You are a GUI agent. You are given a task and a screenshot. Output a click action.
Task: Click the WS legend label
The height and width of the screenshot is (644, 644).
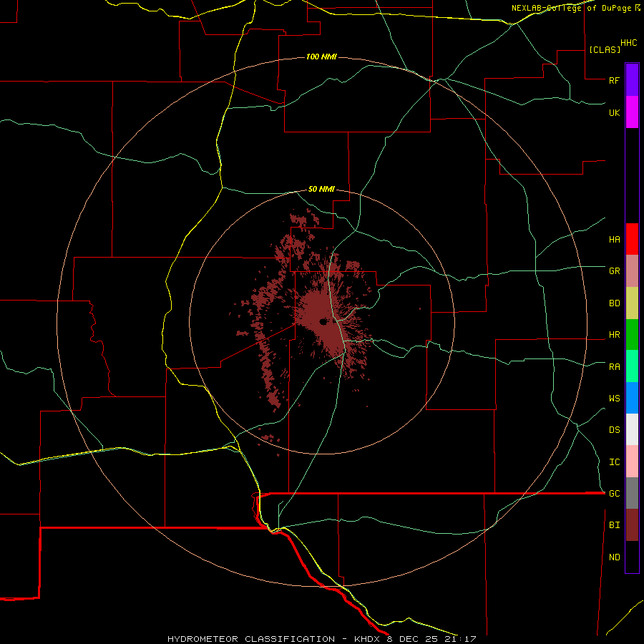click(x=614, y=398)
